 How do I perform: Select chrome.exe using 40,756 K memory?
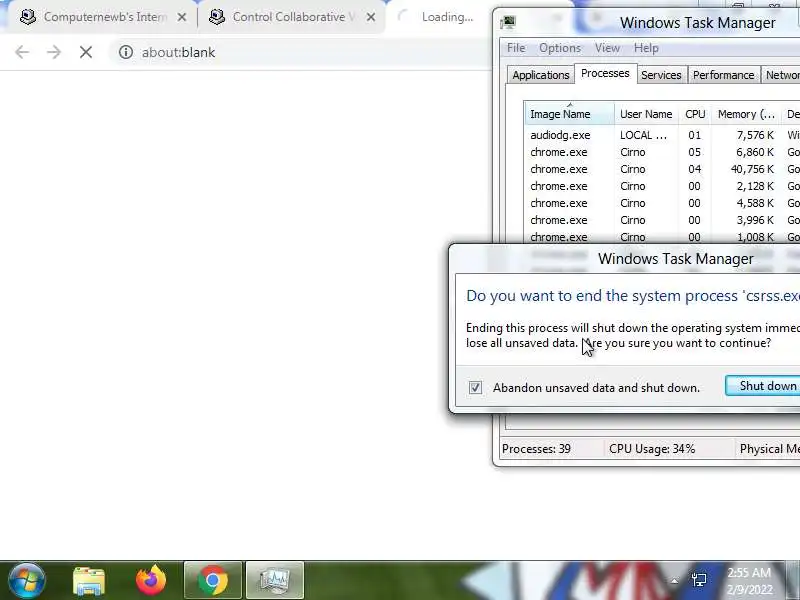click(662, 169)
